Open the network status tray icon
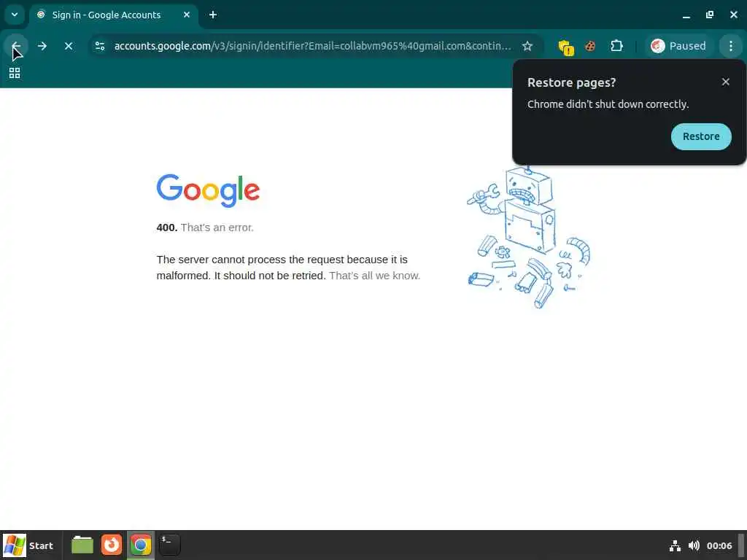This screenshot has width=747, height=560. pyautogui.click(x=675, y=545)
